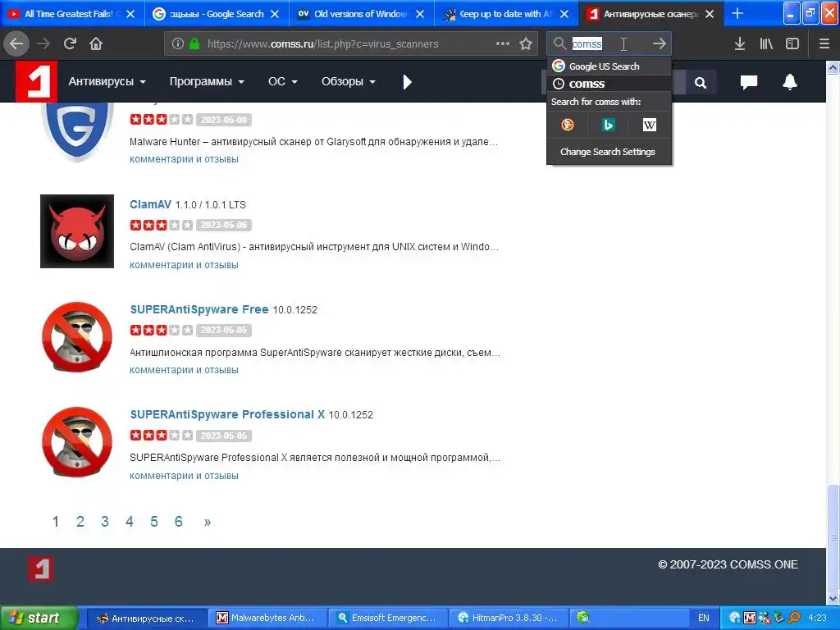Screen dimensions: 840x630
Task: Search comss with DuckDuckGo icon
Action: (568, 125)
